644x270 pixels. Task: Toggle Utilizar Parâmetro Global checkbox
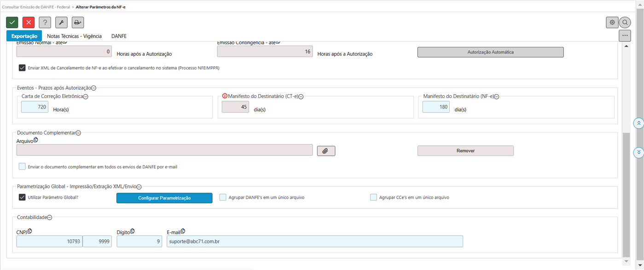(x=22, y=197)
